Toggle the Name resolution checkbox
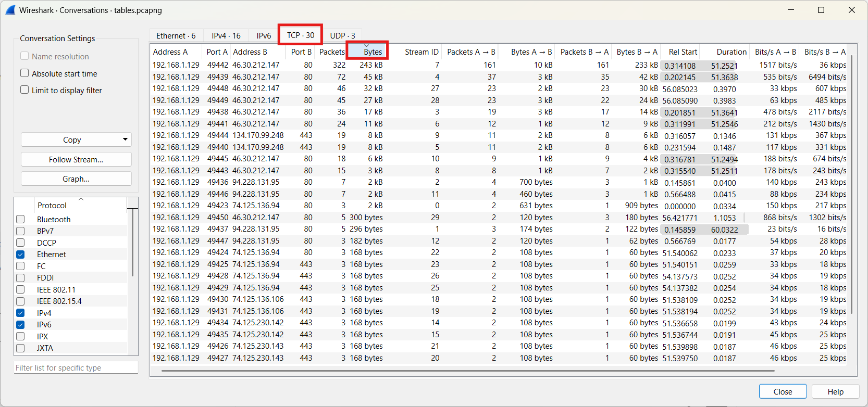Viewport: 868px width, 407px height. pyautogui.click(x=24, y=56)
